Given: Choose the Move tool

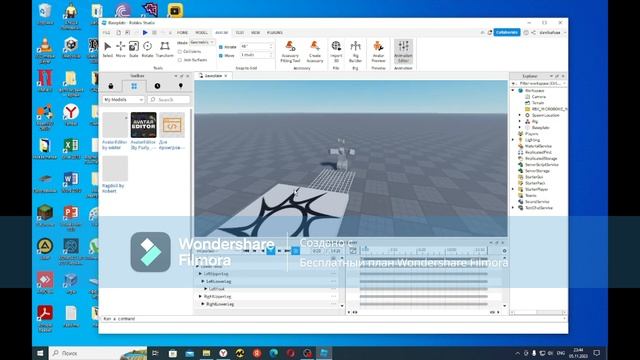Looking at the screenshot, I should click(120, 49).
